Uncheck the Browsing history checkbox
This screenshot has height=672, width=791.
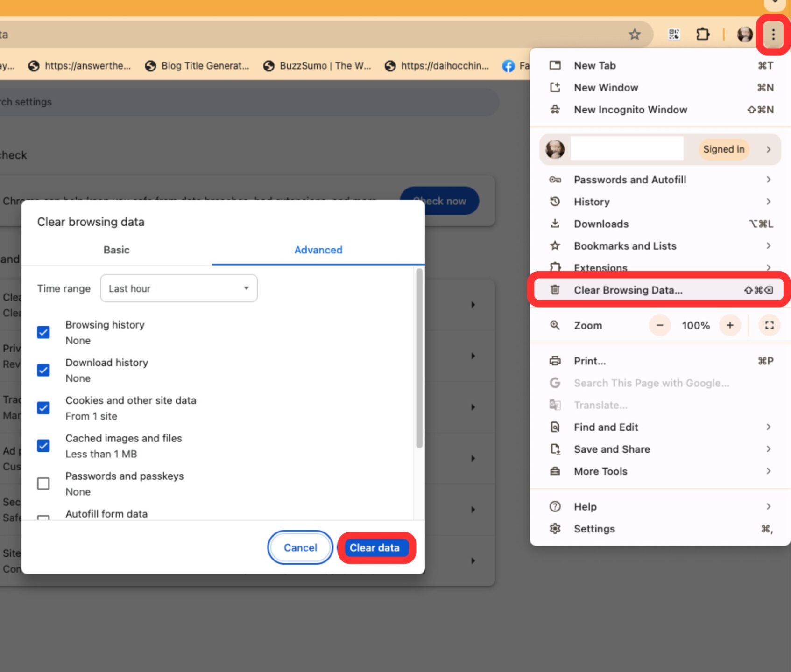[43, 332]
